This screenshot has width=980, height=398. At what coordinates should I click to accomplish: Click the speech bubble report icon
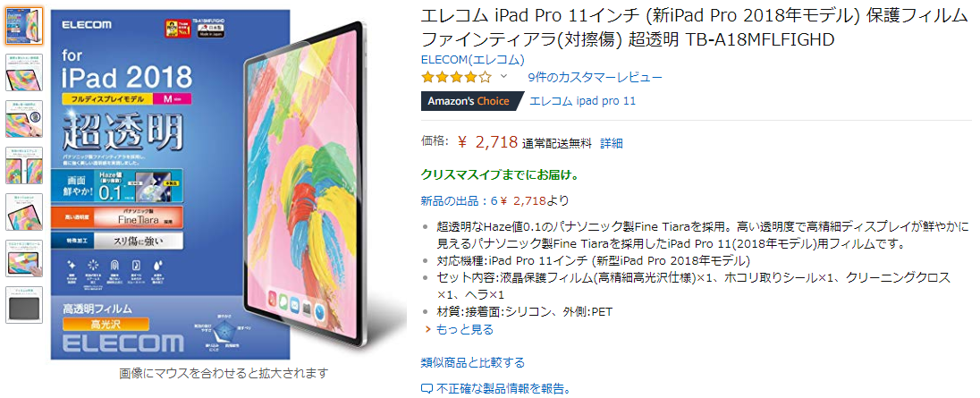427,389
